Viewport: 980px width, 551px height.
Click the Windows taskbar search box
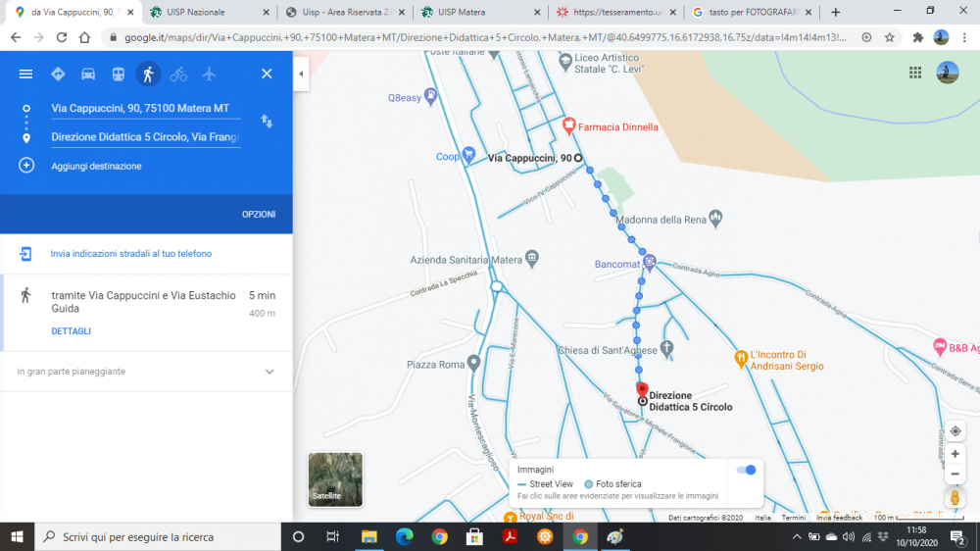point(157,536)
